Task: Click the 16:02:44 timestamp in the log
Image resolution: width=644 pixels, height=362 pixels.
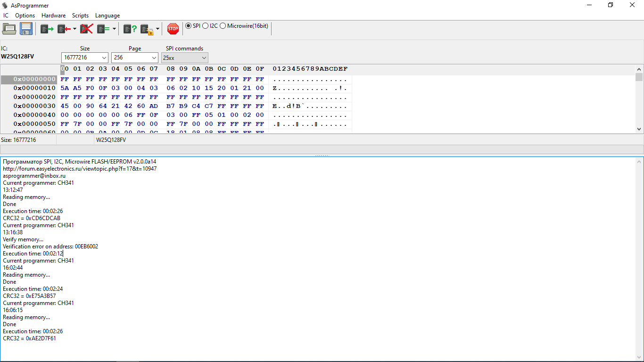Action: pos(13,268)
